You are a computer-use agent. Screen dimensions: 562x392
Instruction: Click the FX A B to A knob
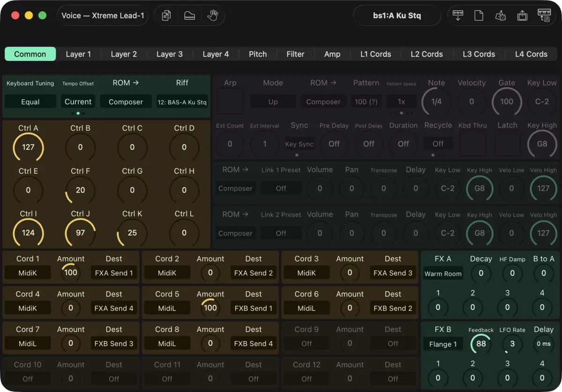click(544, 273)
